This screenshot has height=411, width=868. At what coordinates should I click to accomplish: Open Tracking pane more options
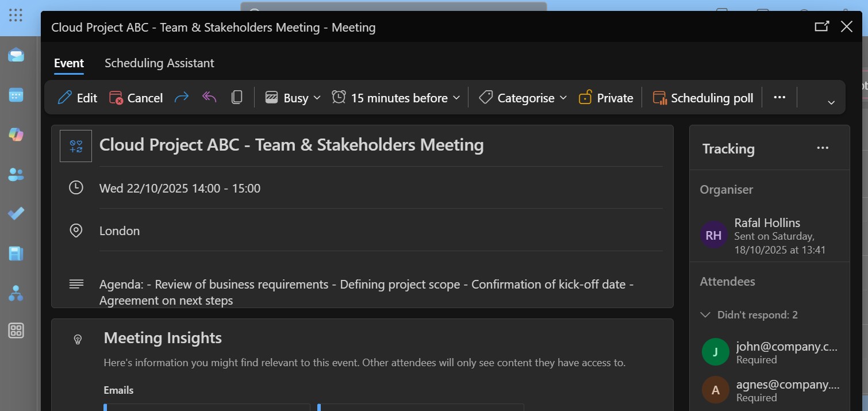pos(823,148)
